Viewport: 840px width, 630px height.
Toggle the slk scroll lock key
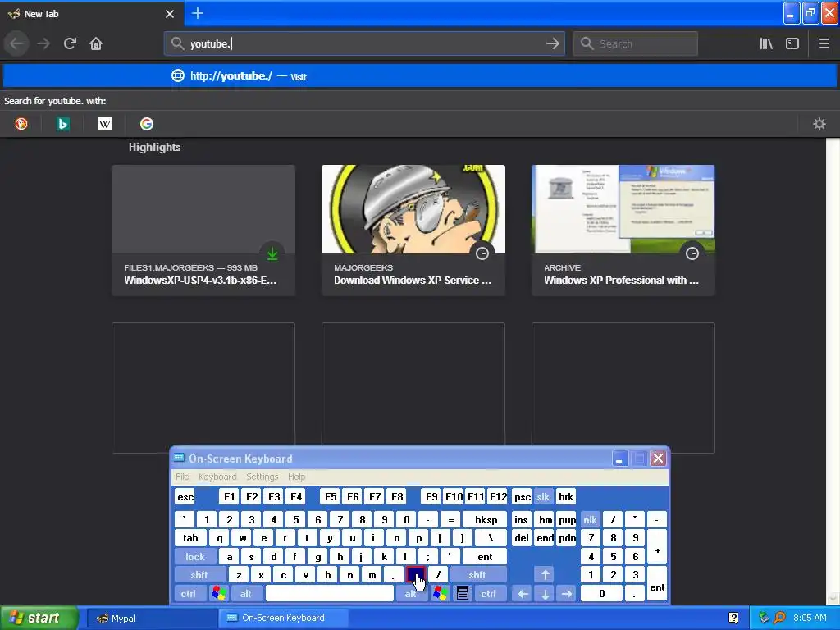click(543, 496)
